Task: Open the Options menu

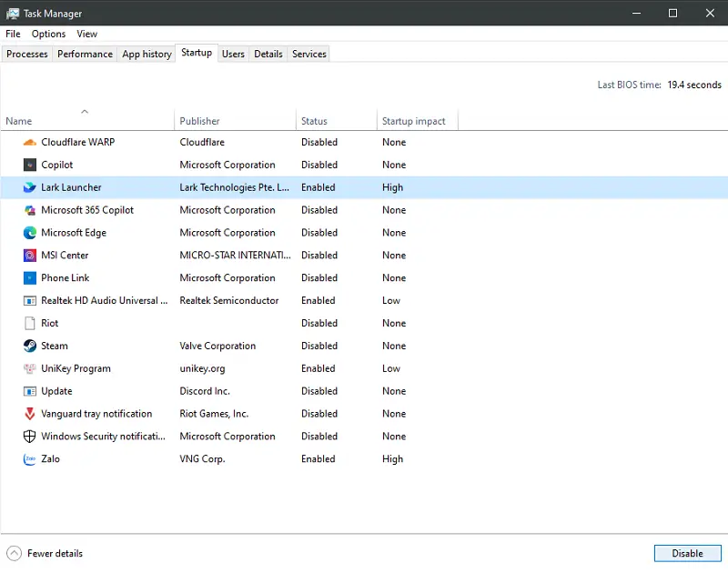Action: tap(48, 34)
